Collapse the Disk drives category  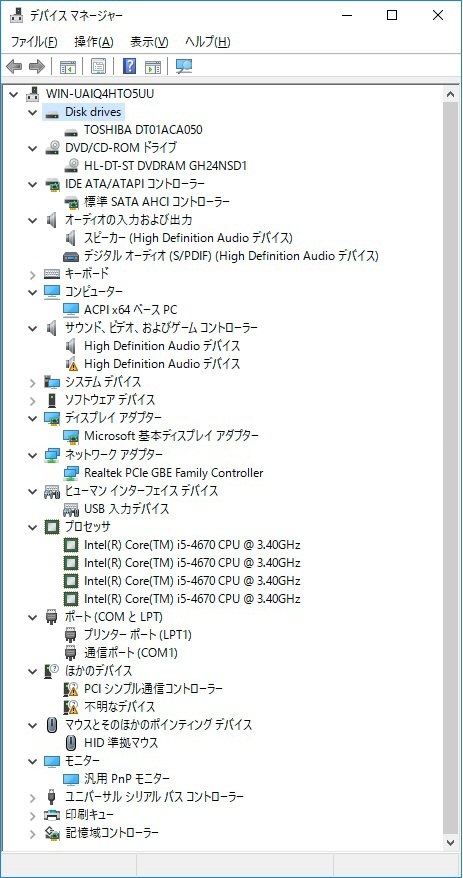coord(33,112)
